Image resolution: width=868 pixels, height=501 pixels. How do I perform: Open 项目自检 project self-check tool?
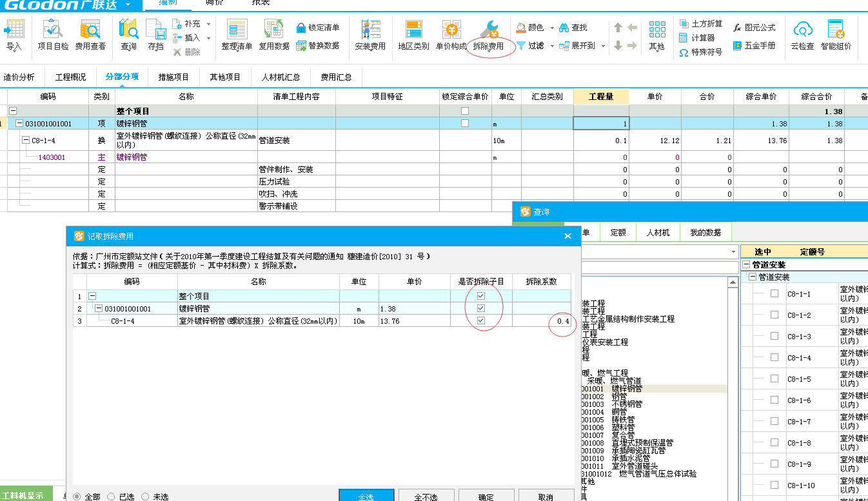coord(53,35)
